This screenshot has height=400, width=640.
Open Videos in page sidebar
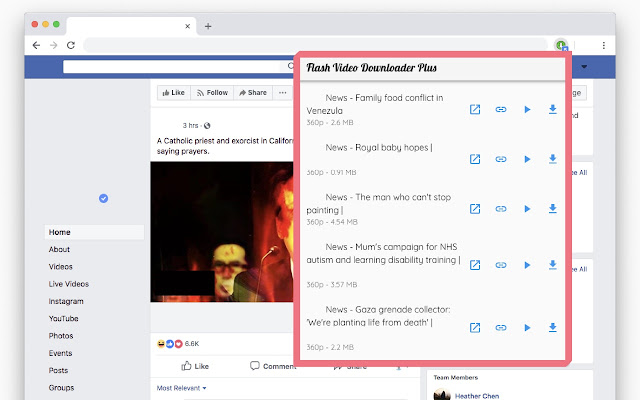[x=60, y=267]
